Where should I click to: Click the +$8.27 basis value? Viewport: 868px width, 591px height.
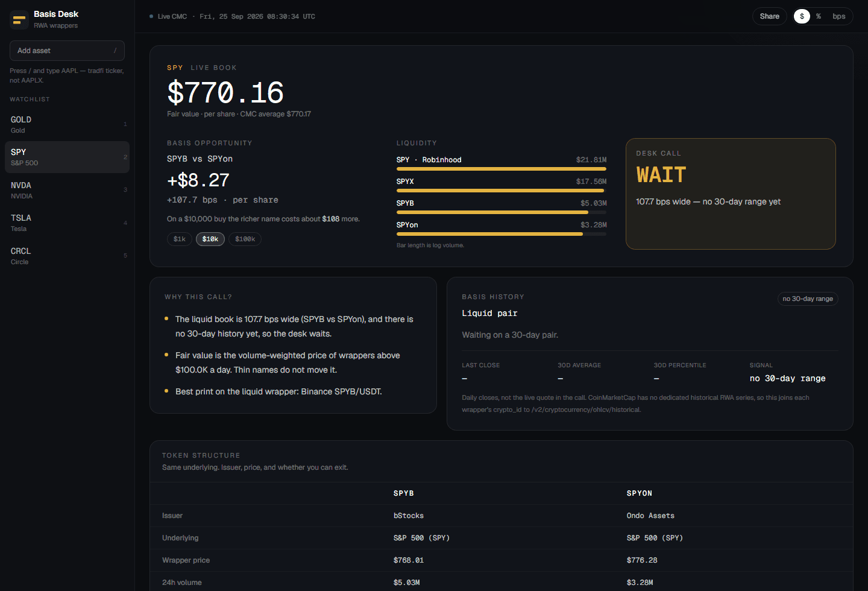coord(198,180)
